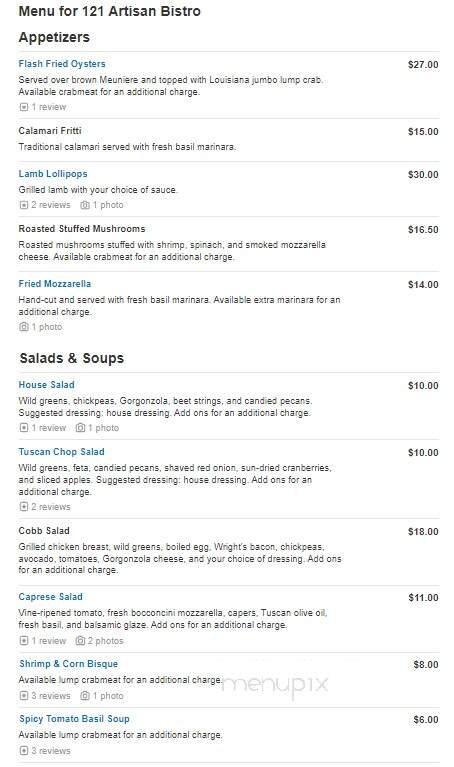
Task: Click the Calamari Fritti item title
Action: pos(50,131)
